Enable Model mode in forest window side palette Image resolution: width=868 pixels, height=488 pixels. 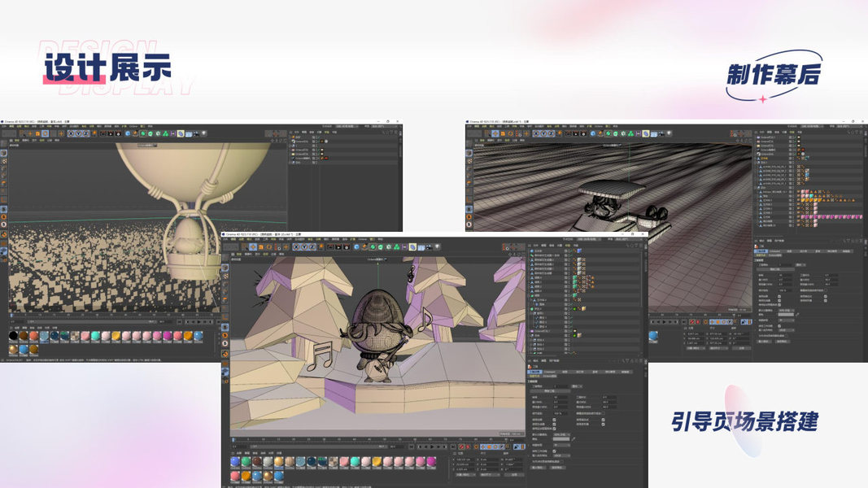(225, 268)
